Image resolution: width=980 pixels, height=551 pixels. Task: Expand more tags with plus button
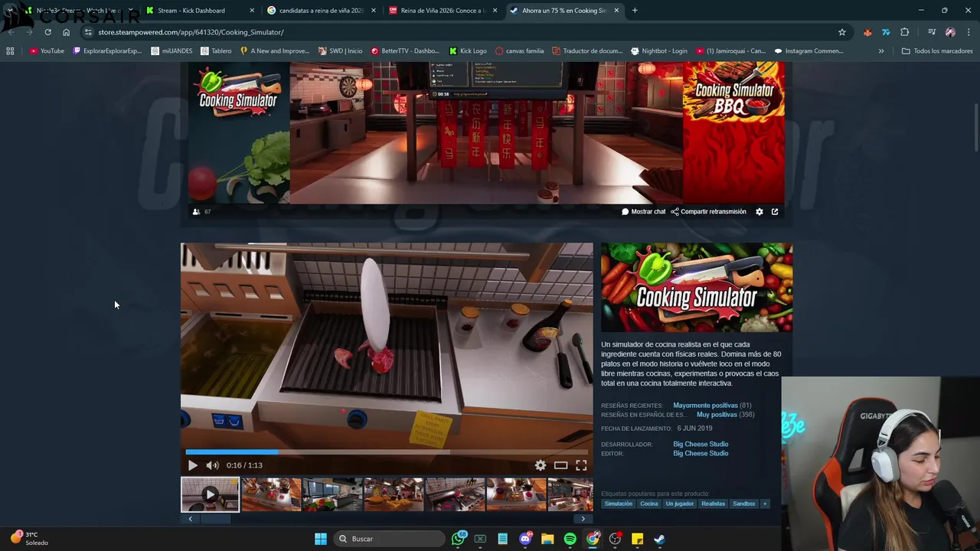coord(765,504)
